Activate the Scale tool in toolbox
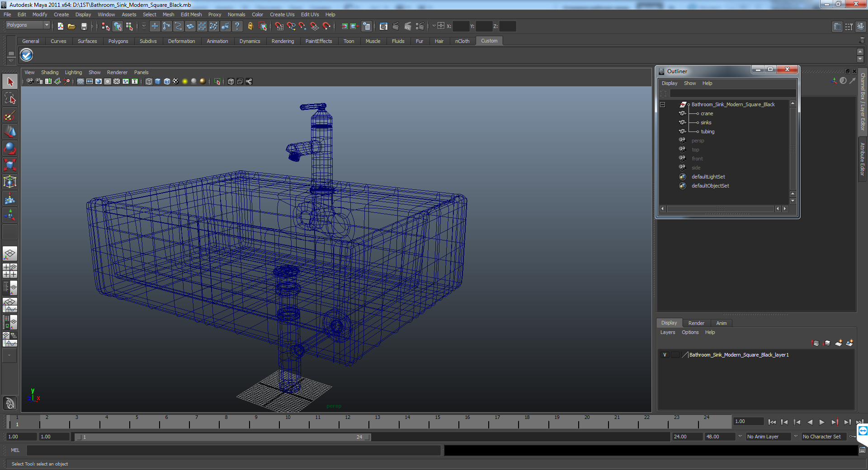This screenshot has width=868, height=470. point(10,165)
